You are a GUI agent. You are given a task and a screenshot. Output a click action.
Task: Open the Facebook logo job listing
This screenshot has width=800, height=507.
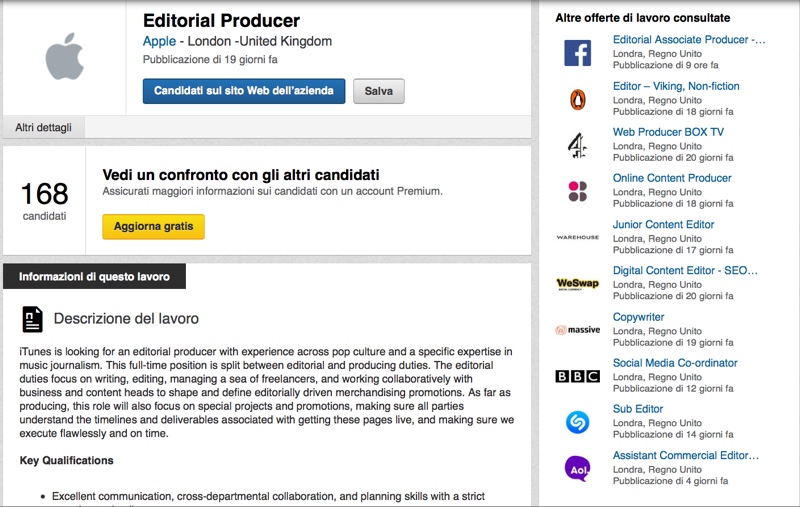pyautogui.click(x=577, y=53)
